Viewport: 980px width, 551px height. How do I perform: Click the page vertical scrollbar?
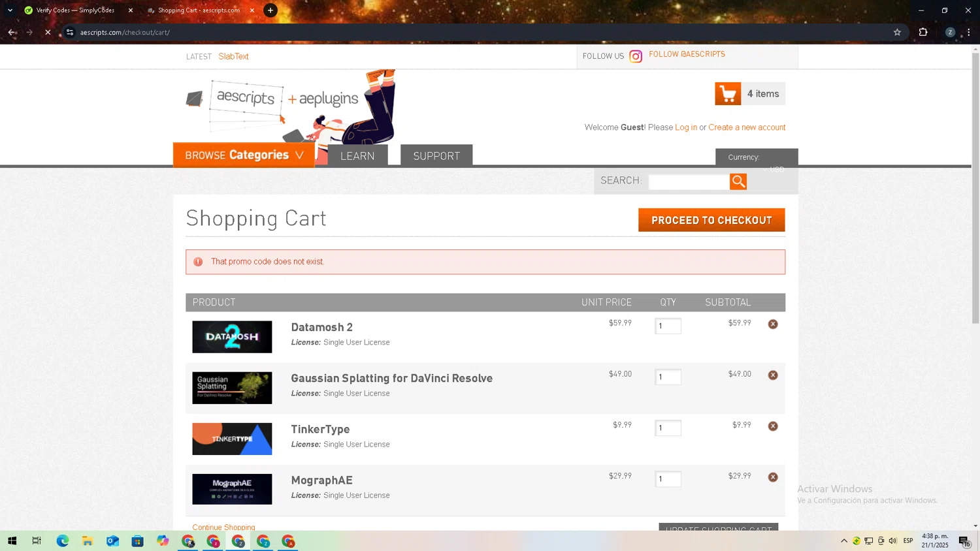point(975,188)
